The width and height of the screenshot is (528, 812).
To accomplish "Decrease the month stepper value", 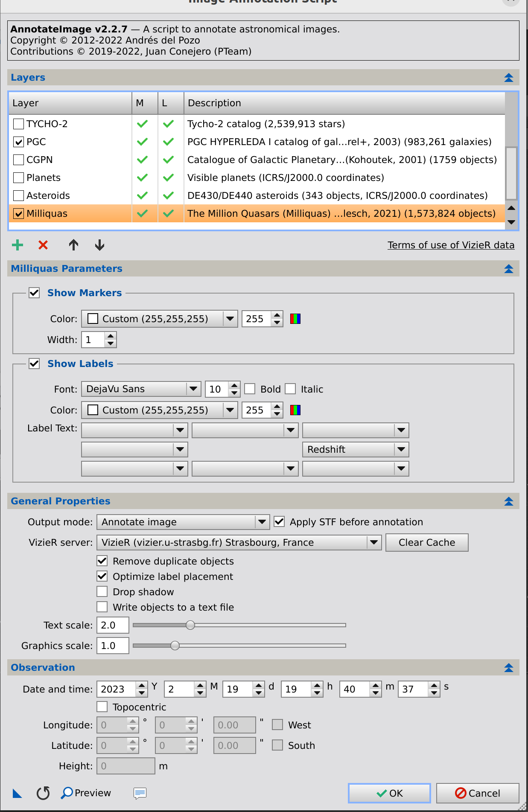I will (x=200, y=693).
